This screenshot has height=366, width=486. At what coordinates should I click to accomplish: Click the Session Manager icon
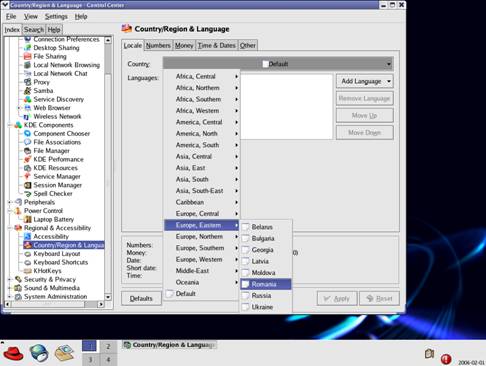coord(28,185)
